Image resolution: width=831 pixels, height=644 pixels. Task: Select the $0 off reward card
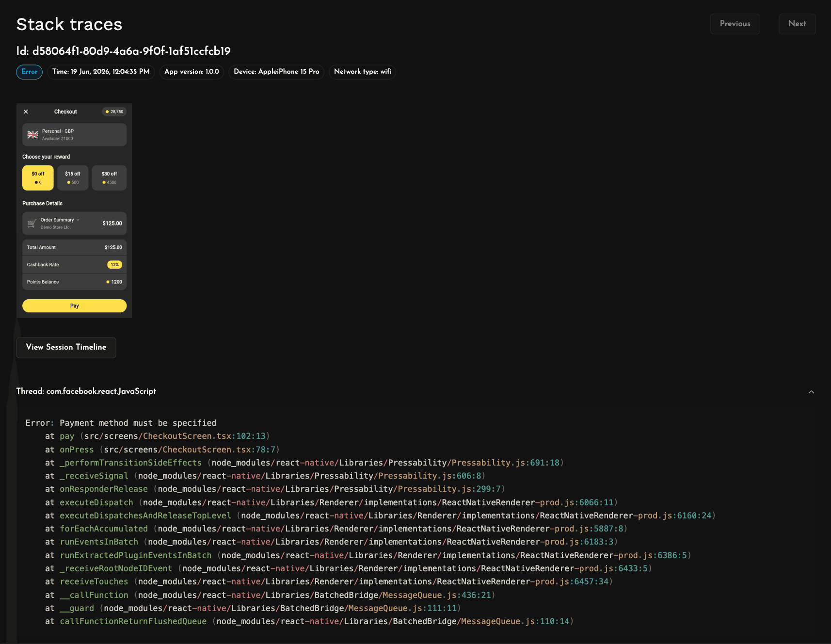point(38,177)
